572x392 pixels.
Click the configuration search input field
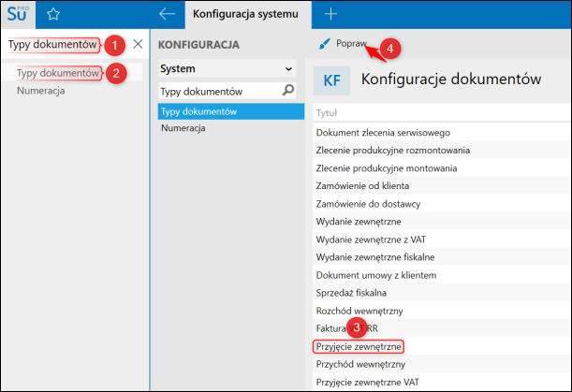click(219, 91)
